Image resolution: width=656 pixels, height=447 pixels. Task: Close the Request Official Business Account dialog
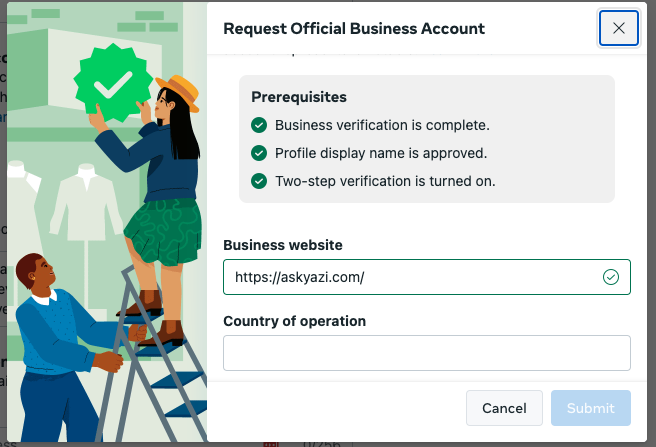click(618, 28)
